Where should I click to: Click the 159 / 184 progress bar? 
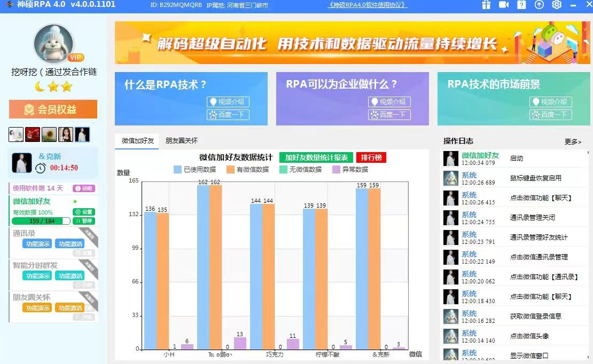point(41,221)
